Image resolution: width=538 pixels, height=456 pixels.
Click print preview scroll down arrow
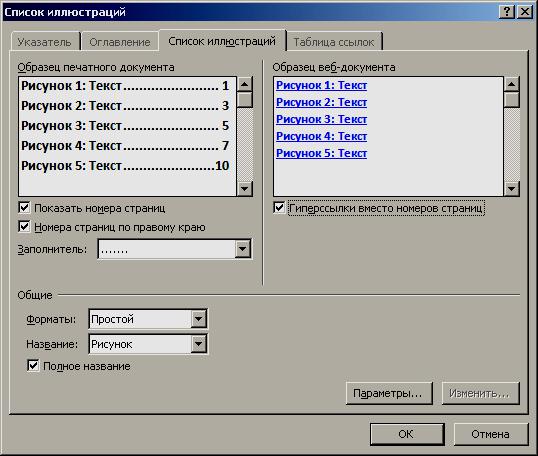pos(245,188)
